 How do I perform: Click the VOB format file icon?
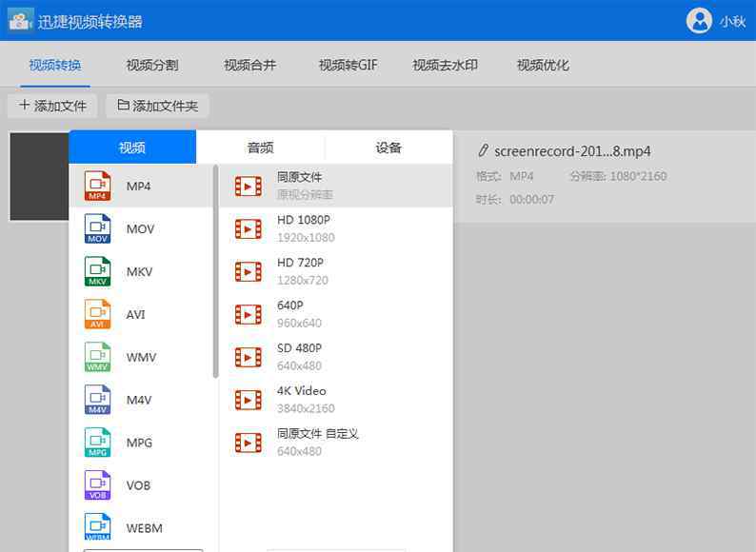97,485
